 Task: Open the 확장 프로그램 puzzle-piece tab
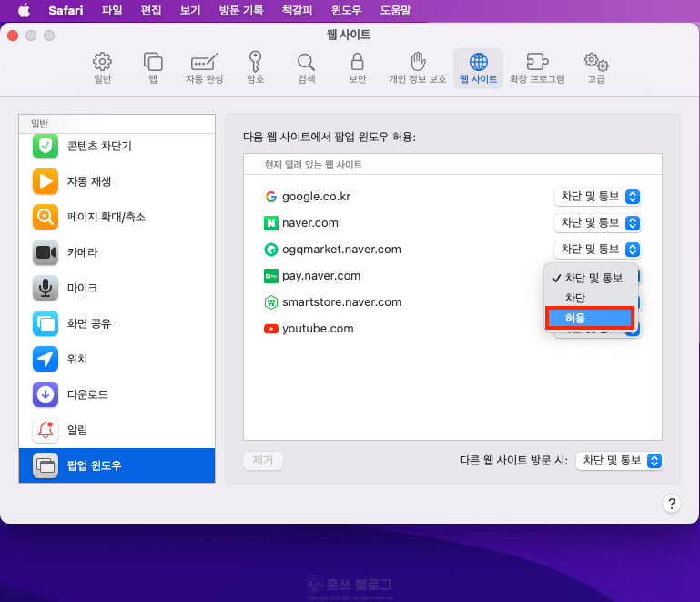tap(537, 68)
